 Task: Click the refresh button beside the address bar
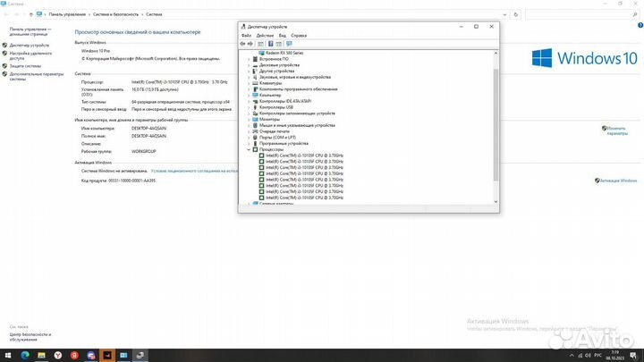(516, 14)
